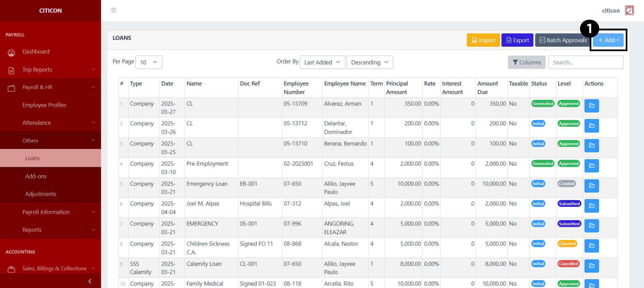Click the Batch Approvals button
The width and height of the screenshot is (644, 288).
pos(563,40)
